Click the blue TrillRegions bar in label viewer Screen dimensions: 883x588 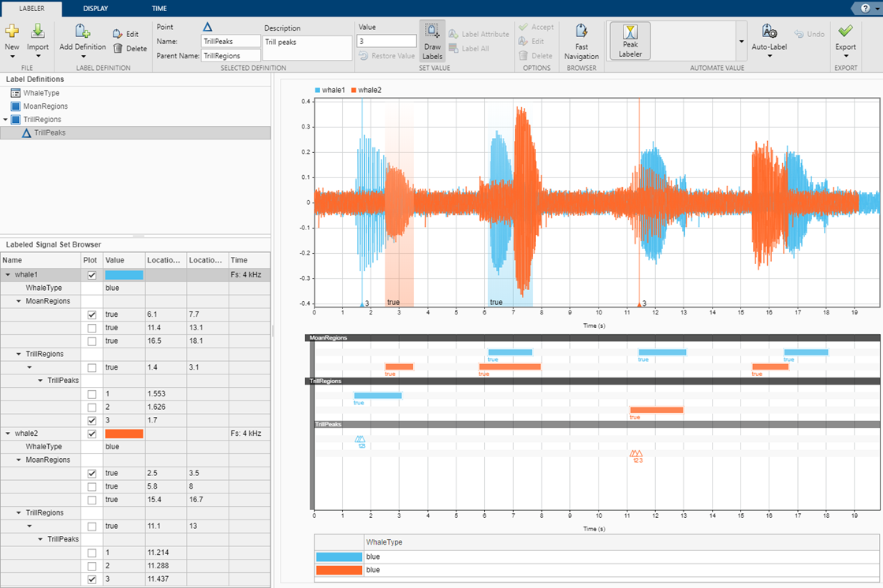pyautogui.click(x=378, y=396)
